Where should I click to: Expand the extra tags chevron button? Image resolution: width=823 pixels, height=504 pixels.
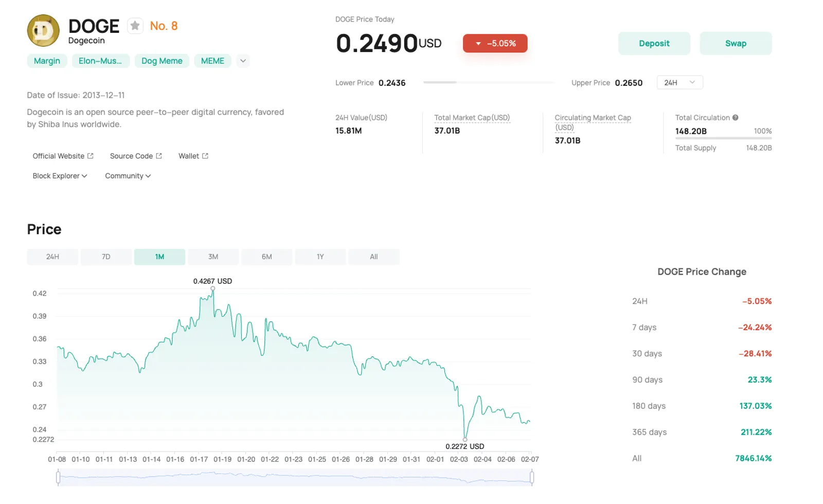click(243, 61)
